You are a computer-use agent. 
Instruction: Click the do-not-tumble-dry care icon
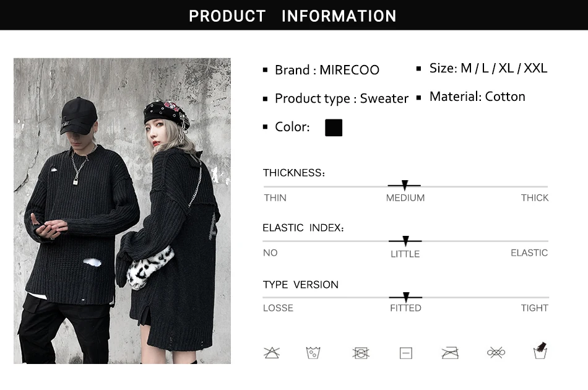click(x=361, y=353)
